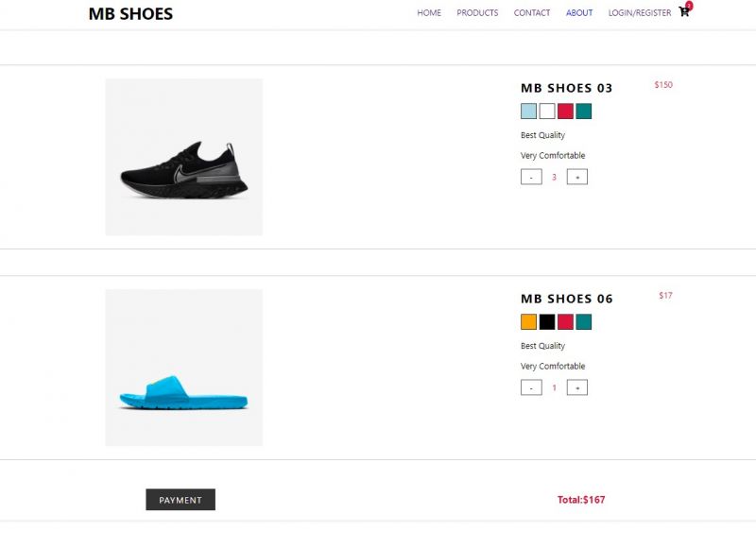Image resolution: width=756 pixels, height=549 pixels.
Task: Decrease quantity of MB Shoes 06
Action: point(531,387)
